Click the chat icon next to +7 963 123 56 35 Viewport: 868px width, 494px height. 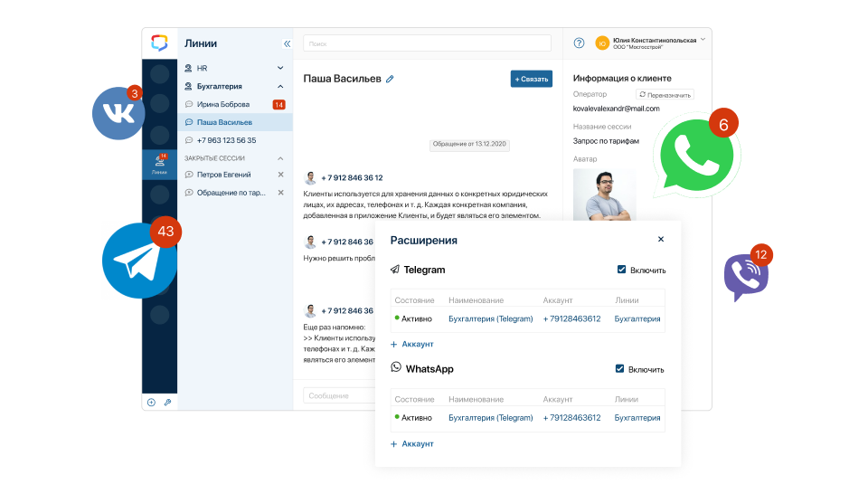pos(189,140)
